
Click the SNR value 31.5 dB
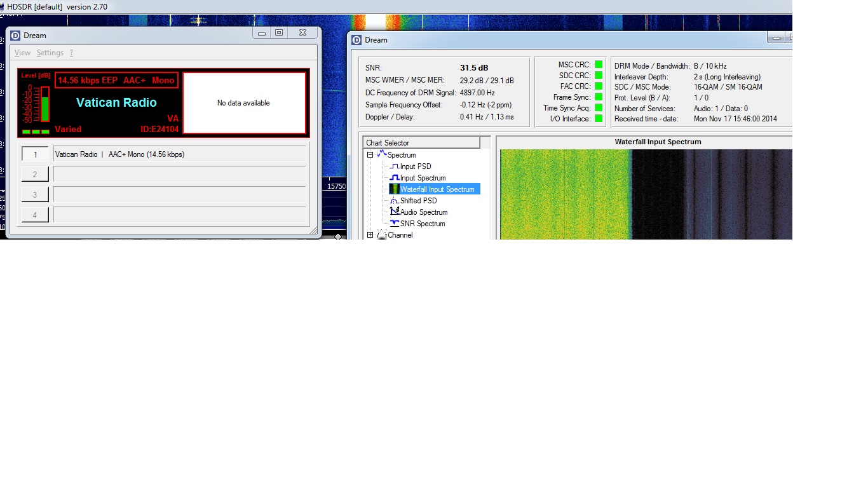tap(474, 68)
